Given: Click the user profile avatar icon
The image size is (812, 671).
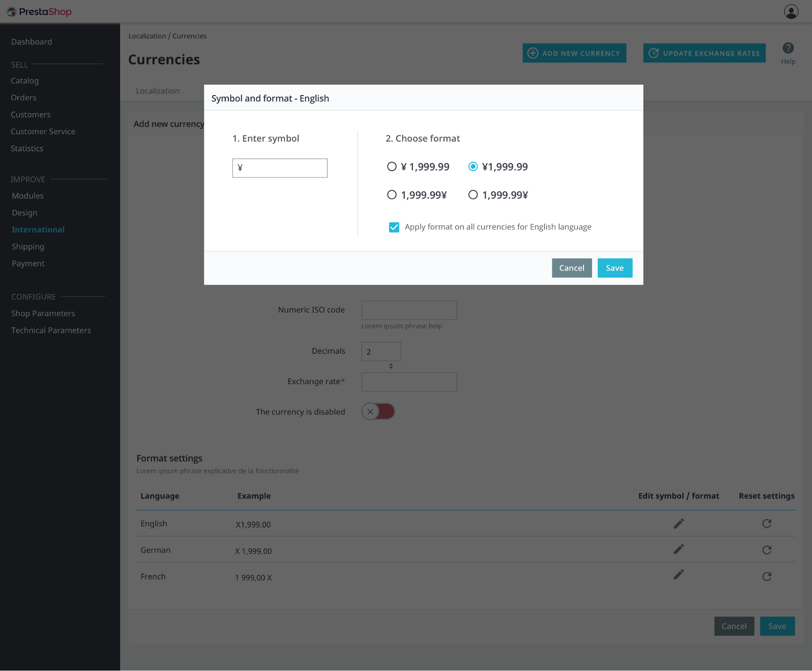Looking at the screenshot, I should 790,12.
